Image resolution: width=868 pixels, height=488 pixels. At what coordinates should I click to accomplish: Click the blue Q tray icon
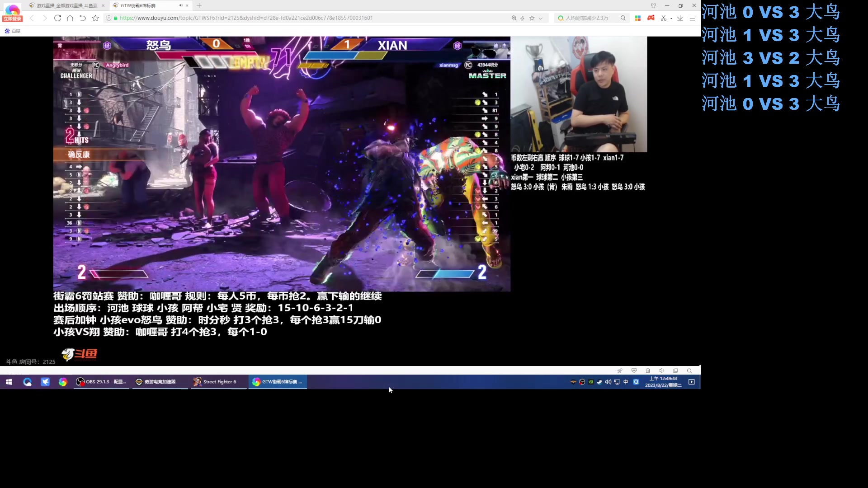pyautogui.click(x=636, y=382)
